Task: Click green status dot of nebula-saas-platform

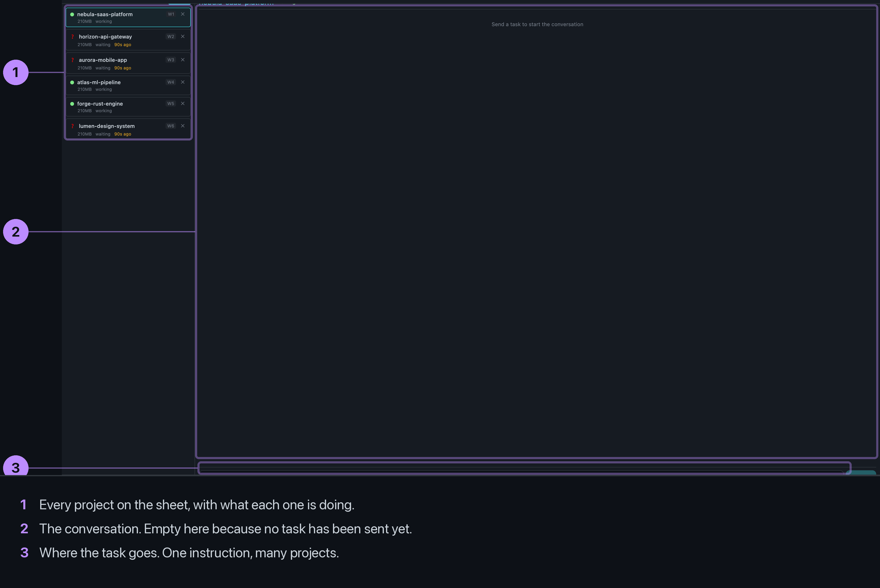Action: click(72, 14)
